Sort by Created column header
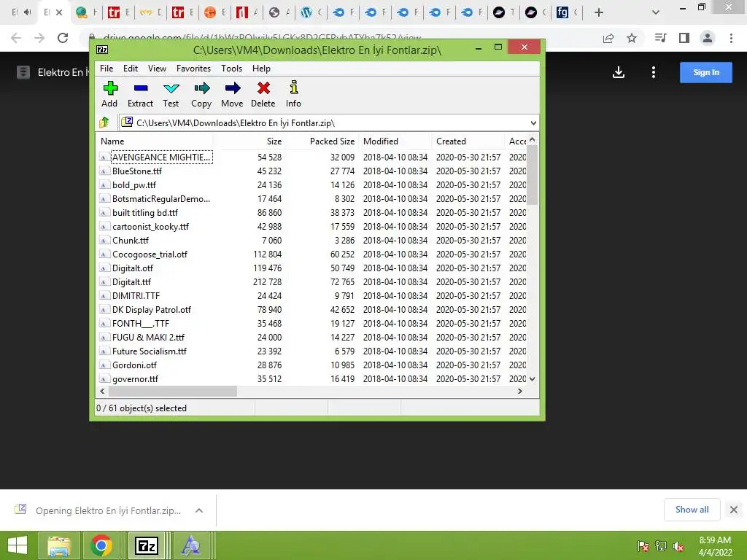This screenshot has width=747, height=560. (468, 141)
